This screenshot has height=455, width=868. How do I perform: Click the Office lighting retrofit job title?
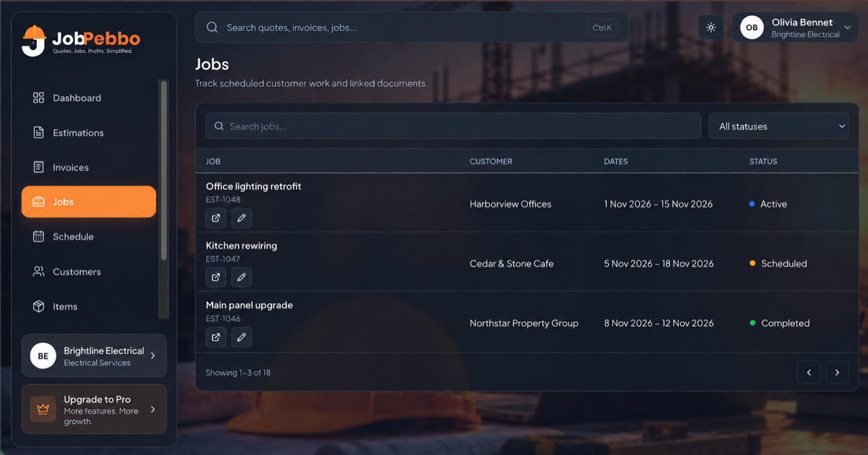click(253, 186)
